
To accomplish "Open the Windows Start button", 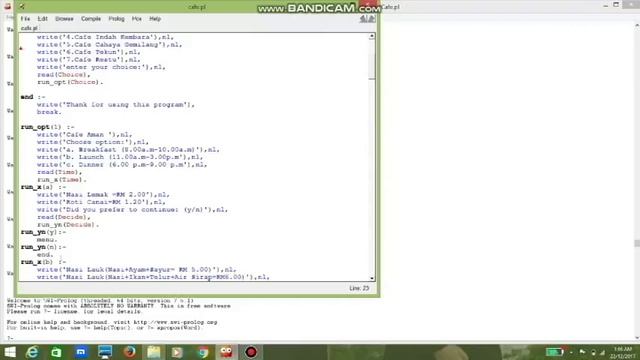I will coord(10,352).
